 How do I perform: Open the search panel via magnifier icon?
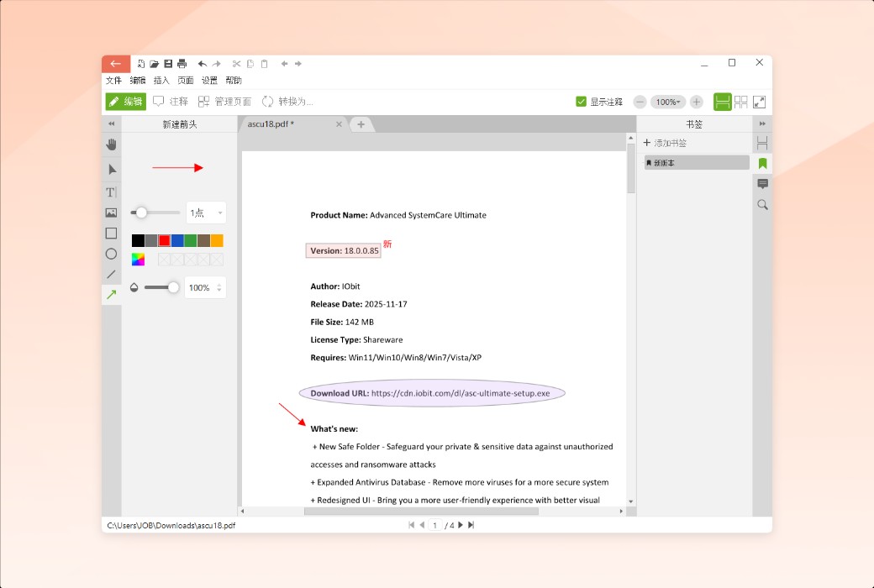(762, 204)
